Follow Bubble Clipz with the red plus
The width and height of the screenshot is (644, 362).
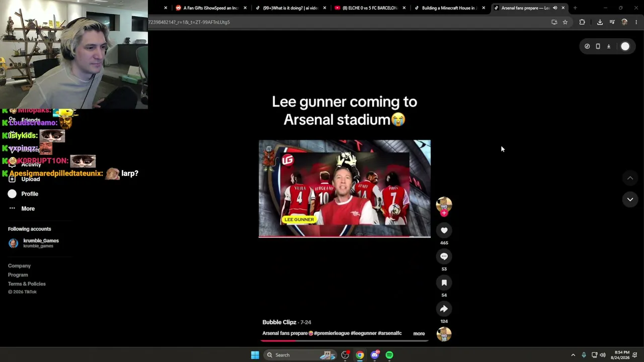[x=444, y=213]
